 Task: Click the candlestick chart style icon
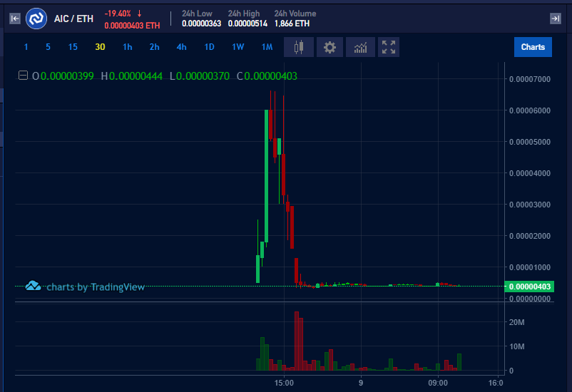pyautogui.click(x=299, y=48)
